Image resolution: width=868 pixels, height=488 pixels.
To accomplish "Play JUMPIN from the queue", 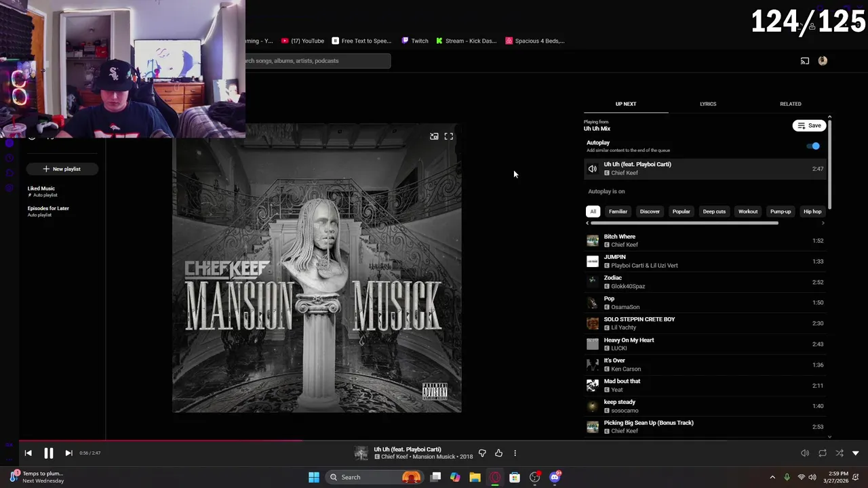I will click(705, 261).
